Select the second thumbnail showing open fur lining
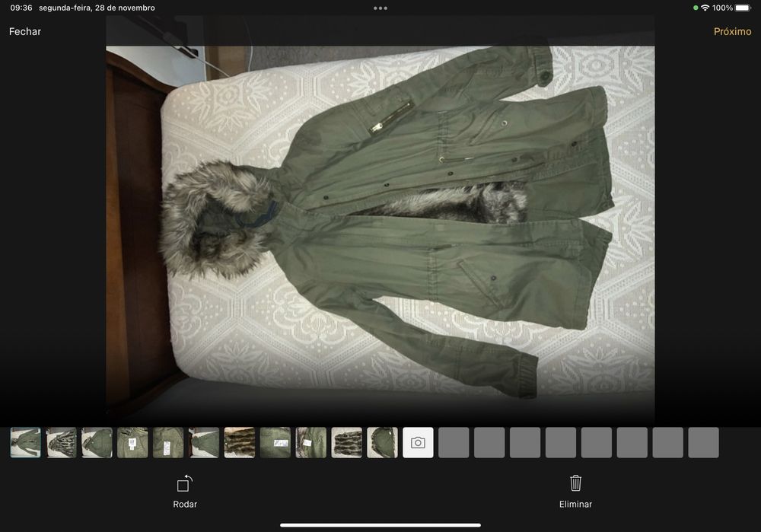 coord(61,442)
